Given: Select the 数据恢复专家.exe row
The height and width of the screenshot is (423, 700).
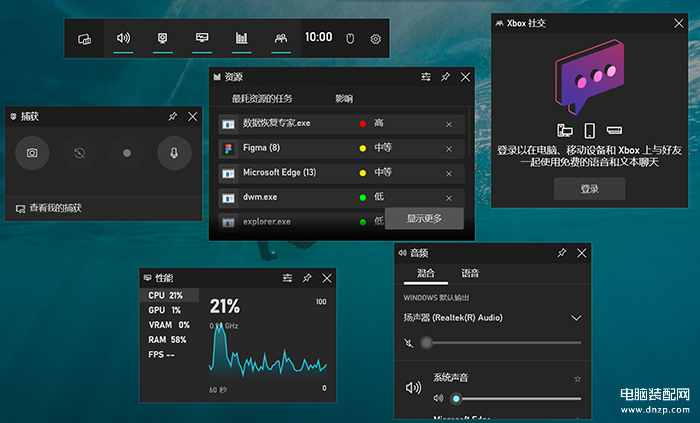Looking at the screenshot, I should tap(342, 124).
